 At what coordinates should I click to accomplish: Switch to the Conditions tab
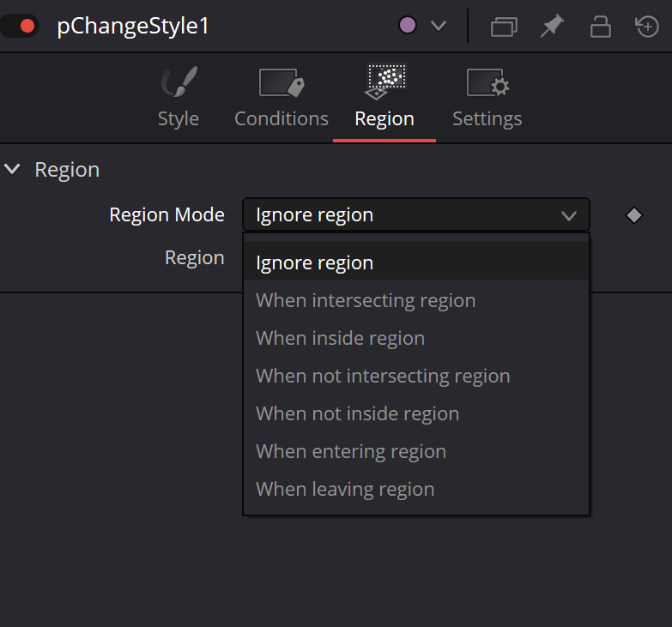coord(282,97)
